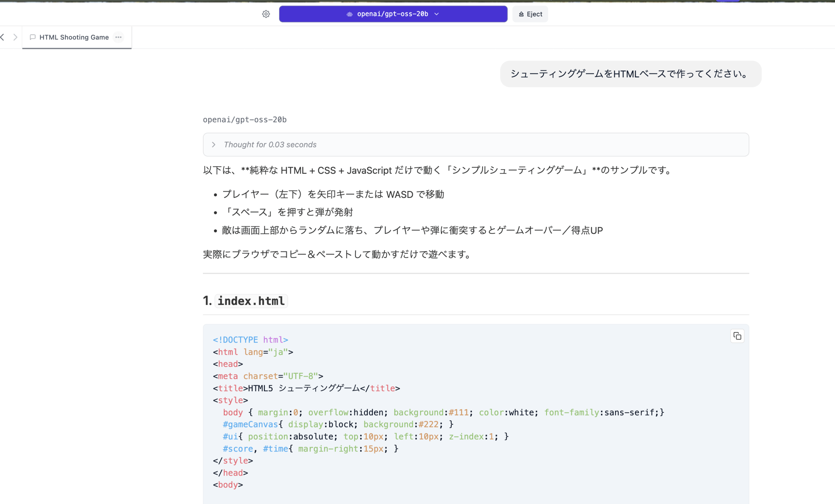Click the DOCTYPE line in code
Viewport: 835px width, 504px height.
[x=250, y=340]
